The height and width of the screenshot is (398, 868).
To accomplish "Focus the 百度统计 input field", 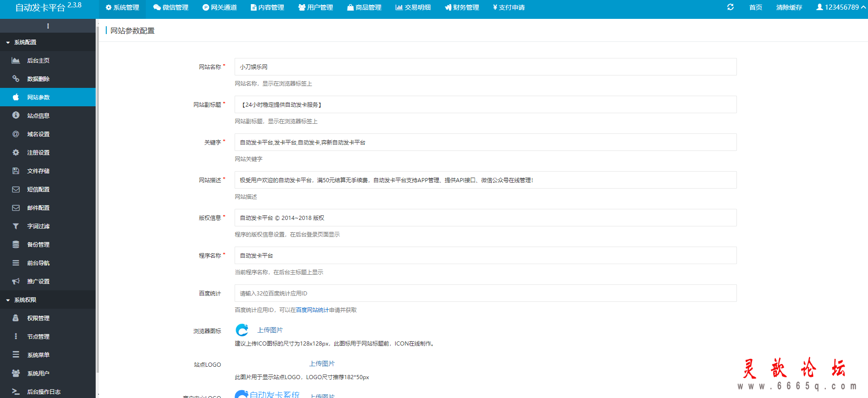I will click(485, 293).
